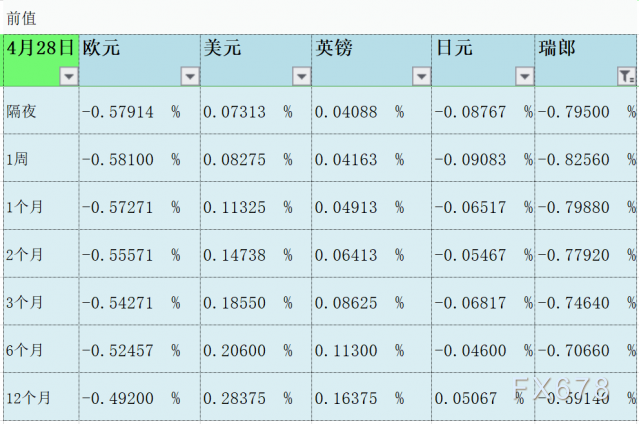Viewport: 640px width, 424px height.
Task: Click cell with value -0.54271
Action: [140, 301]
